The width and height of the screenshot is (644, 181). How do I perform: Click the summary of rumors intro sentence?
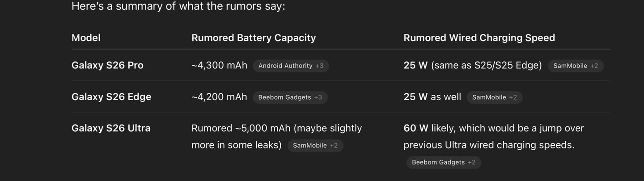point(178,7)
